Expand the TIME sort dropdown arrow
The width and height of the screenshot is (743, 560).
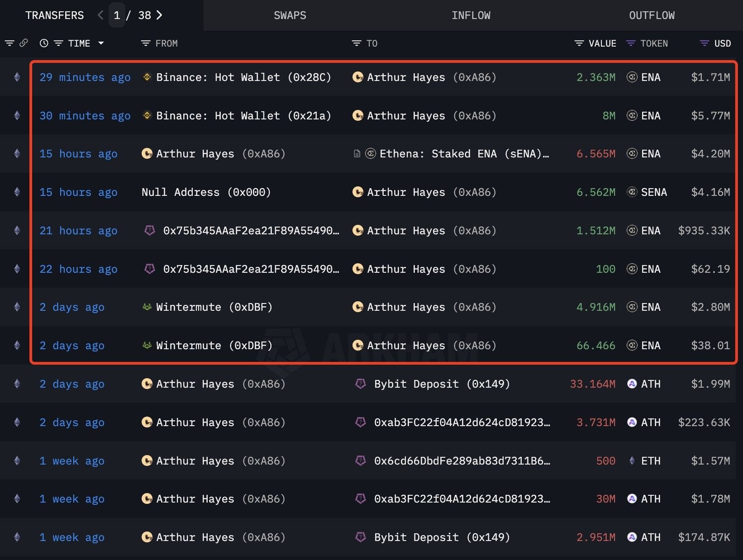click(101, 43)
